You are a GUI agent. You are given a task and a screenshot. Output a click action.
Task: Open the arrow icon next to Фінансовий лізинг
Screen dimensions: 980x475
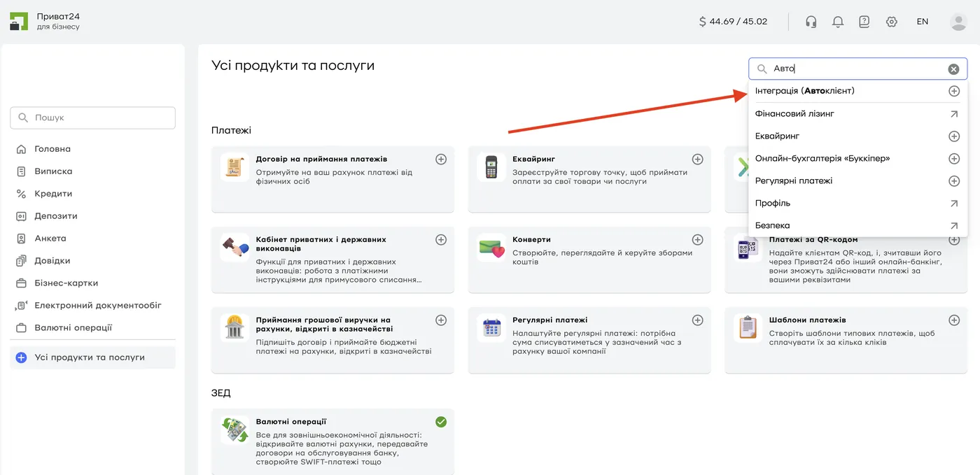pos(953,113)
